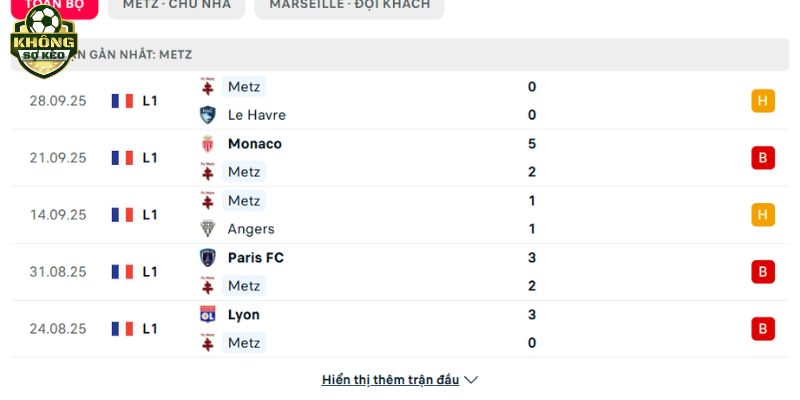
Task: Click France flag on 28.09.25 row
Action: [x=123, y=101]
